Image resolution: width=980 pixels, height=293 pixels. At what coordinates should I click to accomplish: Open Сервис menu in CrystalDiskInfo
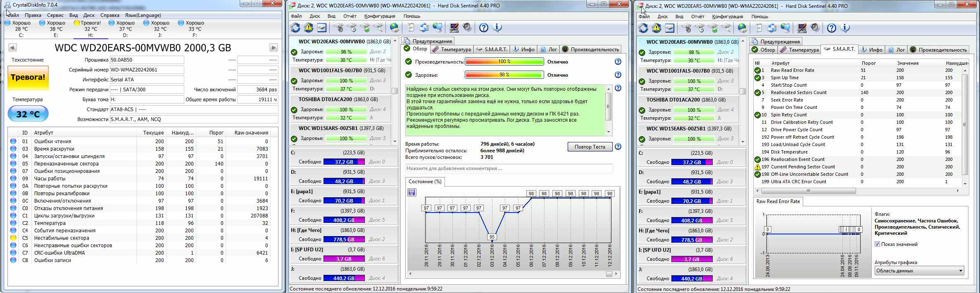55,15
